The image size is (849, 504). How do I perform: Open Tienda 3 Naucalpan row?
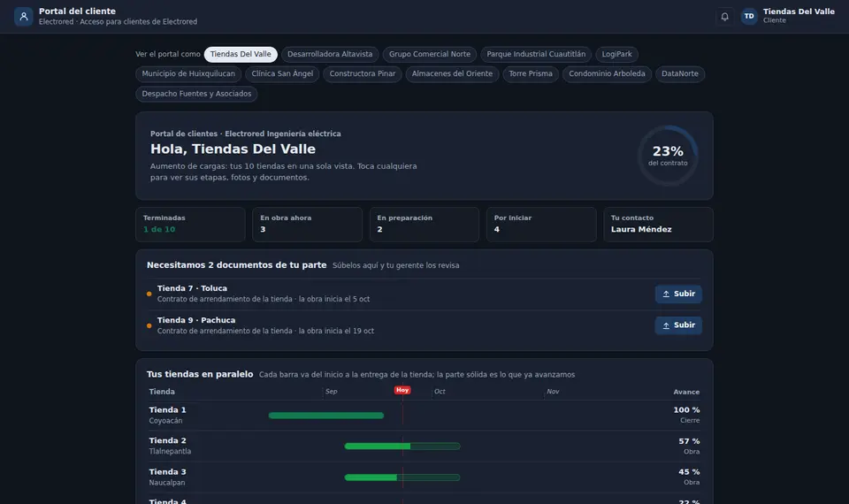[x=424, y=477]
